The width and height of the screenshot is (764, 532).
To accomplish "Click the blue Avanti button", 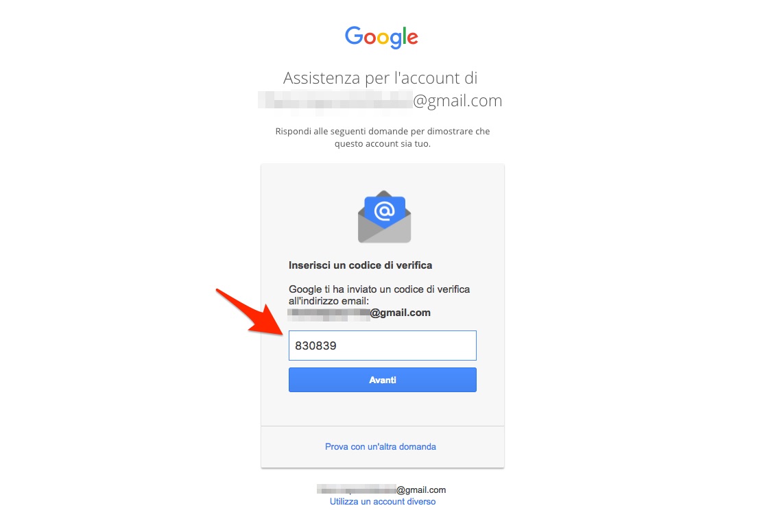I will pos(383,380).
